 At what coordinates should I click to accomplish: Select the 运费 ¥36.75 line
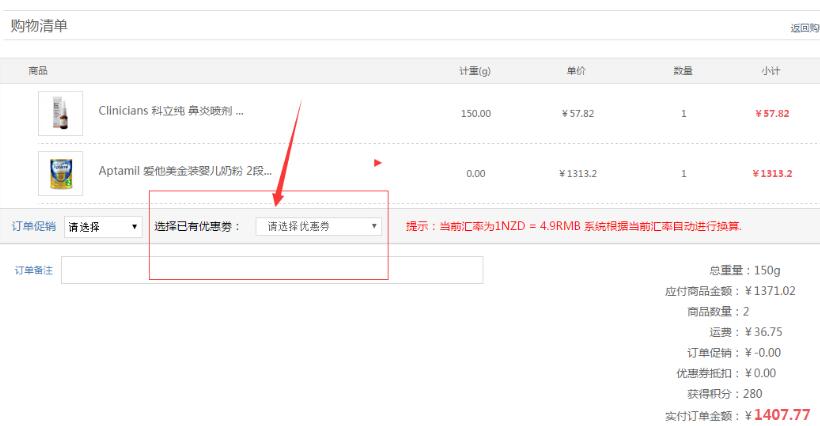click(746, 332)
